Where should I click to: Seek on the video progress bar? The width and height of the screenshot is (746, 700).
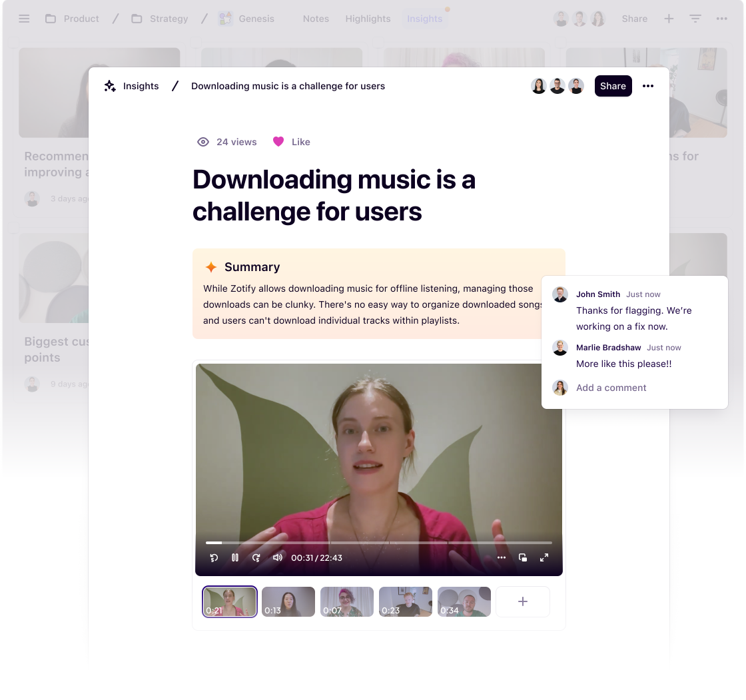coord(379,543)
